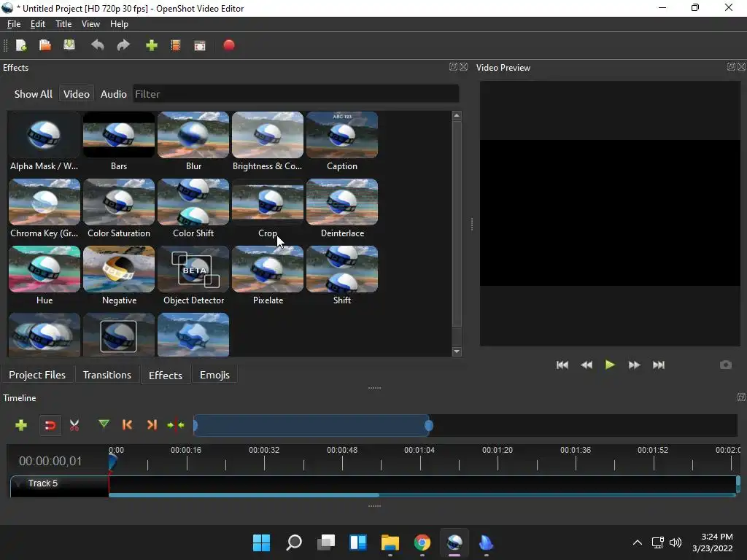Click the timeline zoom slider bar
Image resolution: width=747 pixels, height=560 pixels.
312,425
